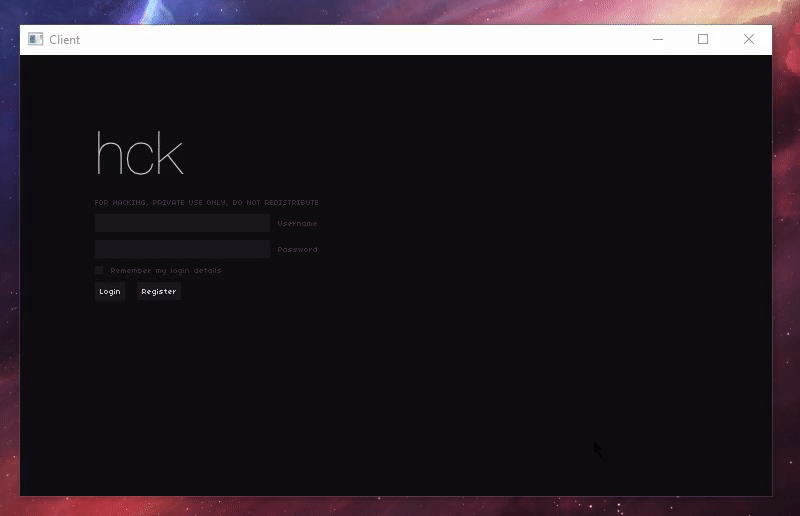Enable Remember my login details checkbox
Image resolution: width=800 pixels, height=516 pixels.
pyautogui.click(x=99, y=270)
